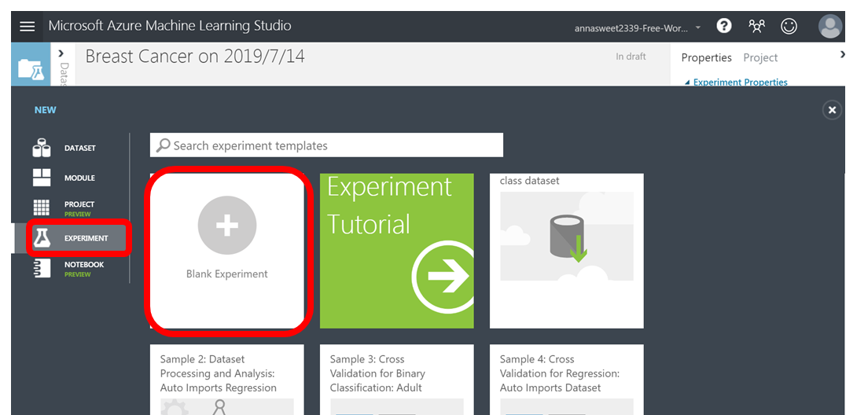Switch to the Properties tab
The height and width of the screenshot is (415, 868).
(x=706, y=57)
